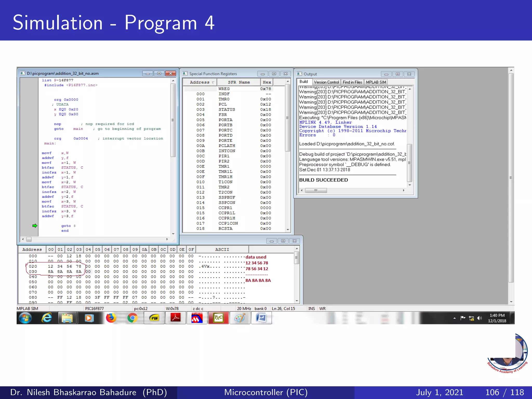The width and height of the screenshot is (532, 399).
Task: Click the 0F column header in memory window
Action: 191,249
